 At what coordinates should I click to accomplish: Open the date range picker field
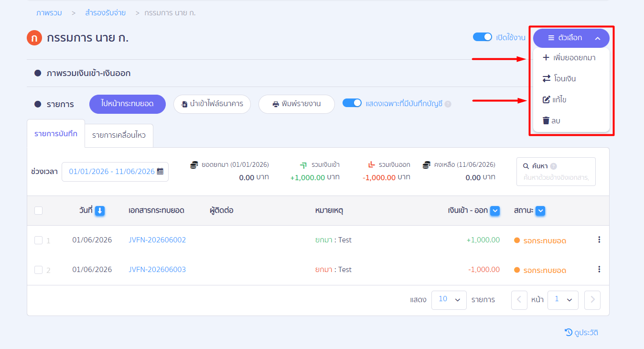click(x=115, y=172)
